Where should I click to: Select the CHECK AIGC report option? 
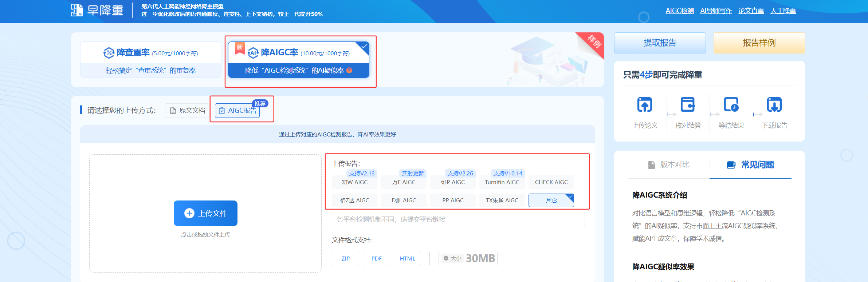(x=551, y=182)
